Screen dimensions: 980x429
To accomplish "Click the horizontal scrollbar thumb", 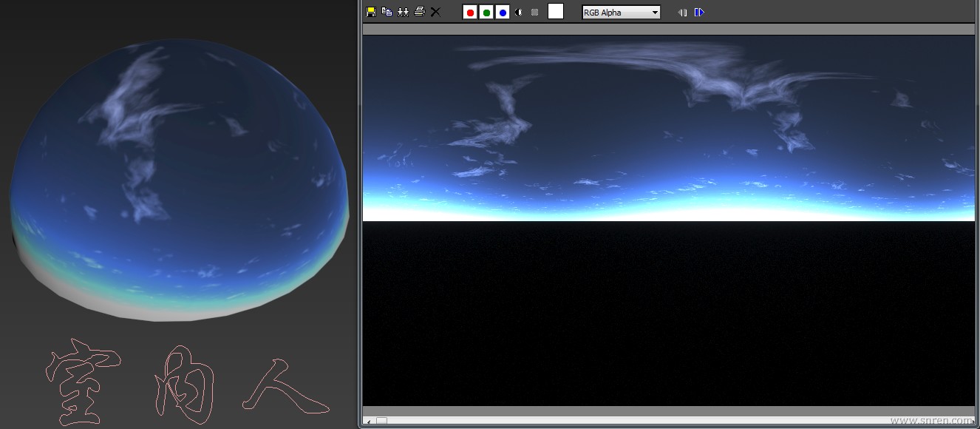I will (381, 421).
